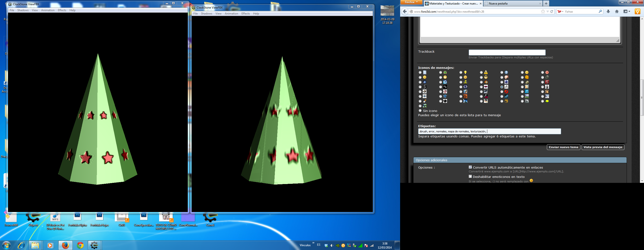Image resolution: width=644 pixels, height=250 pixels.
Task: Go back using Firefox back arrow
Action: coord(405,11)
